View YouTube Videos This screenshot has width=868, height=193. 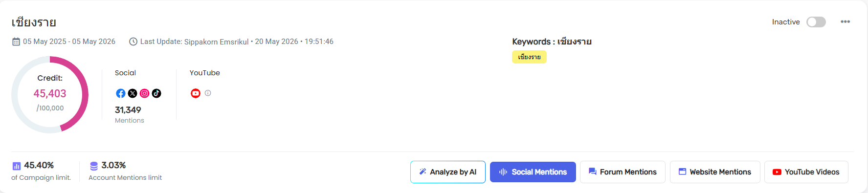(x=806, y=172)
